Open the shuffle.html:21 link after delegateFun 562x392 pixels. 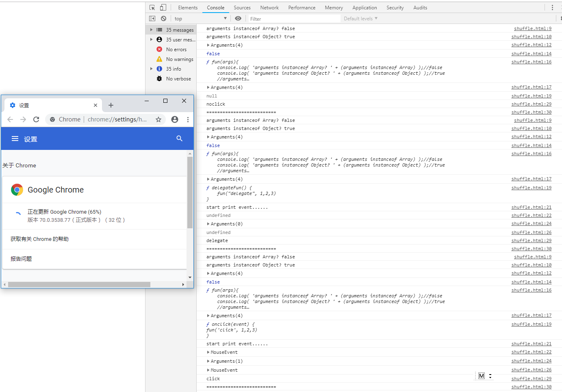pos(532,207)
